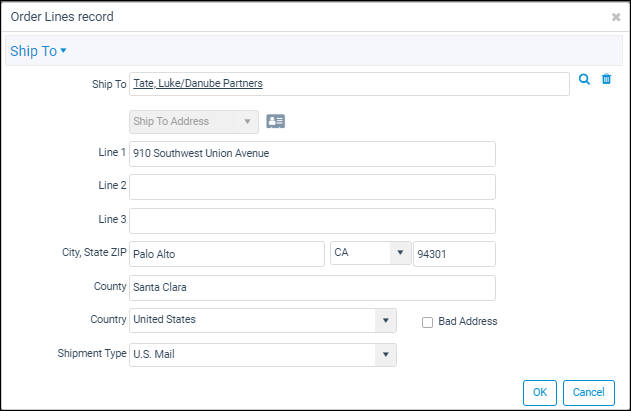Screen dimensions: 631x411
Task: Open the Country dropdown showing United States
Action: (263, 320)
